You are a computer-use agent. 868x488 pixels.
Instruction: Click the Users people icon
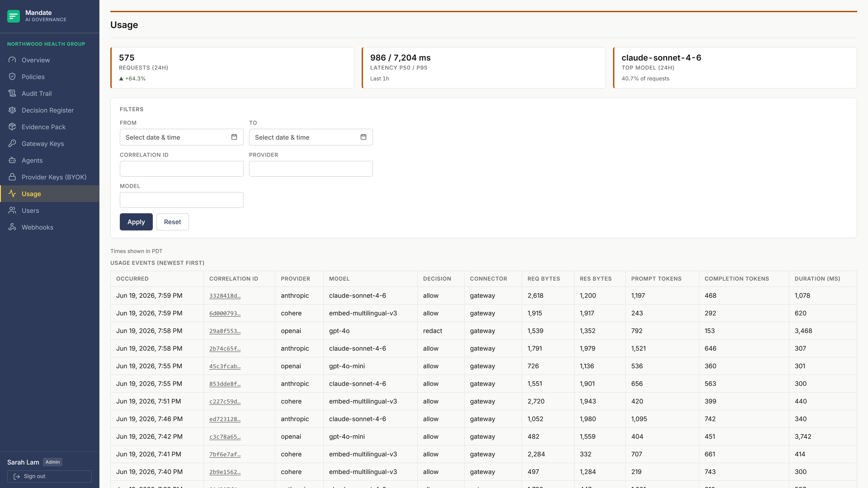(x=12, y=211)
